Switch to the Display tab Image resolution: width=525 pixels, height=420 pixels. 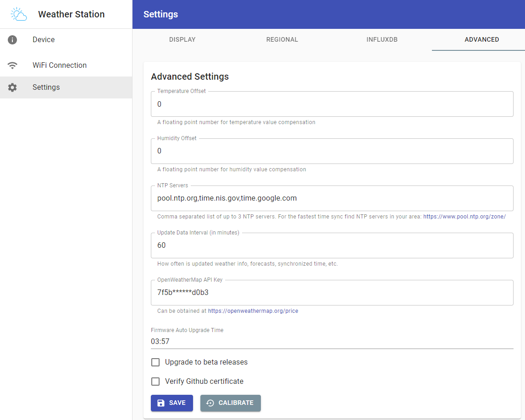(182, 39)
